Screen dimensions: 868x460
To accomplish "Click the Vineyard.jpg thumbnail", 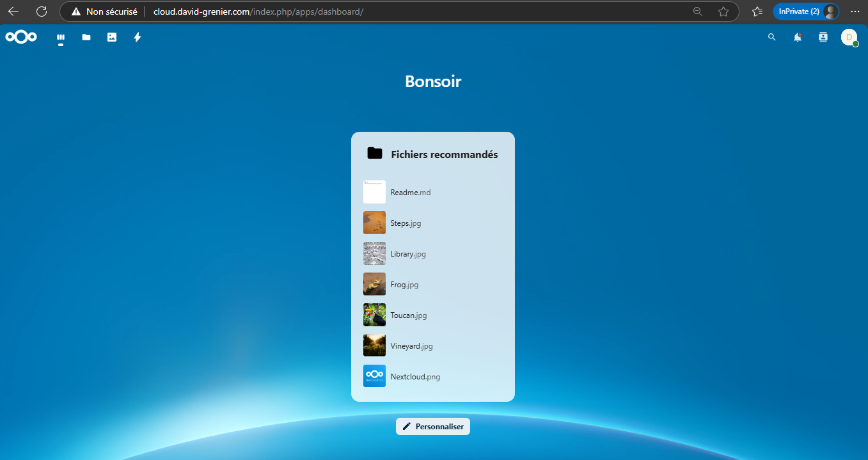I will (374, 345).
